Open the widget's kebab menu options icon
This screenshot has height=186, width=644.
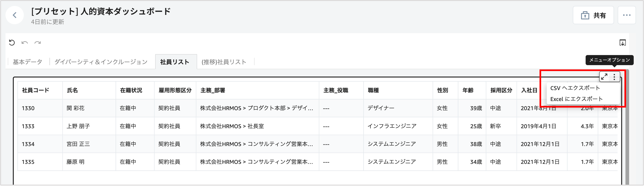coord(614,77)
